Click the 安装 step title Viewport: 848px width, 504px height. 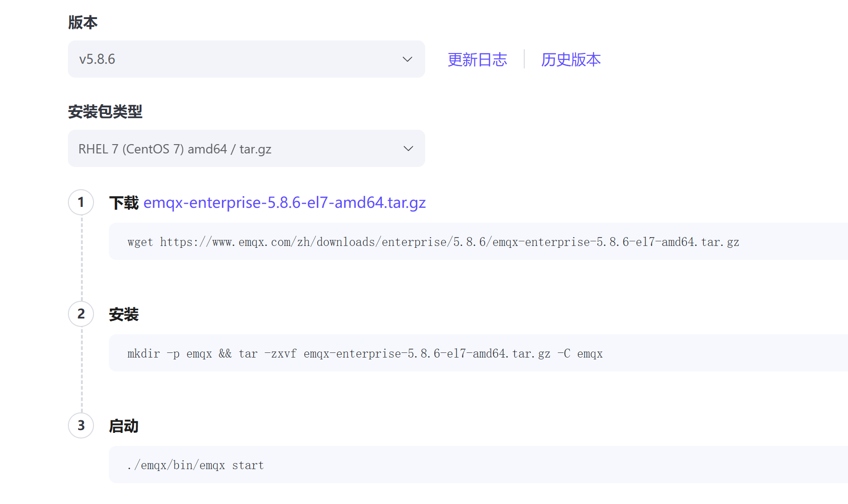tap(123, 314)
